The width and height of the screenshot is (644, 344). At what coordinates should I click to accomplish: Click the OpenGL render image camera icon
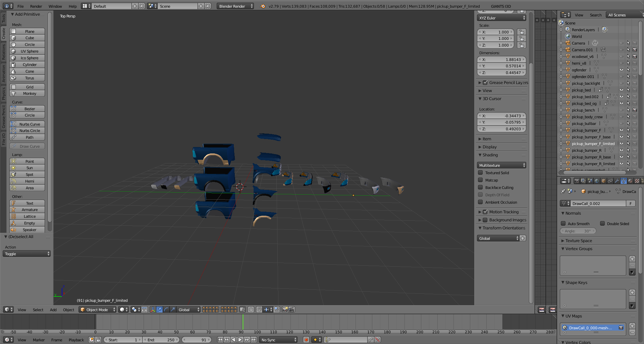[x=285, y=309]
